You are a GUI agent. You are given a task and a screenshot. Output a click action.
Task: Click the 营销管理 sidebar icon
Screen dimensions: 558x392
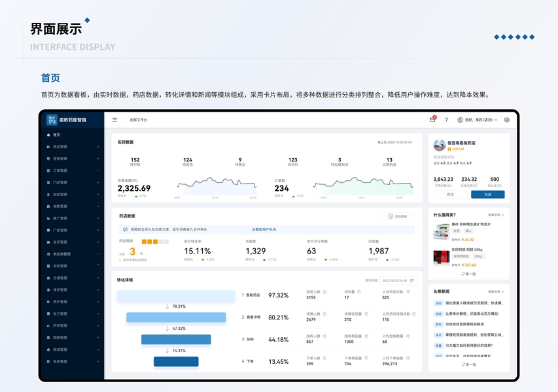click(48, 159)
